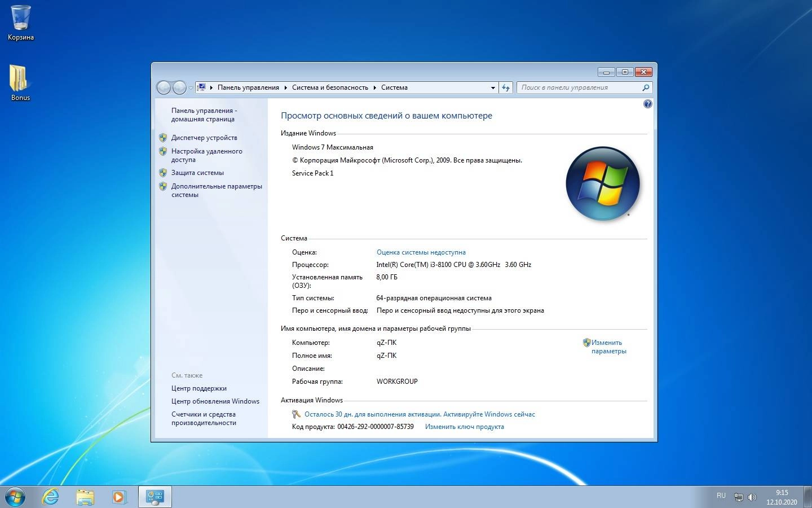Image resolution: width=812 pixels, height=508 pixels.
Task: Open Дополнительные параметры системы link
Action: [217, 190]
